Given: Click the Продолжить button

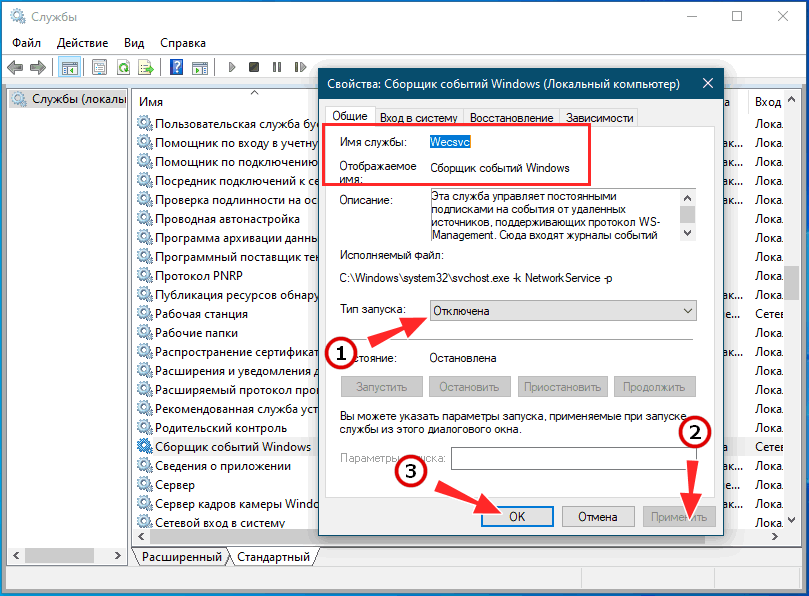Looking at the screenshot, I should click(654, 386).
